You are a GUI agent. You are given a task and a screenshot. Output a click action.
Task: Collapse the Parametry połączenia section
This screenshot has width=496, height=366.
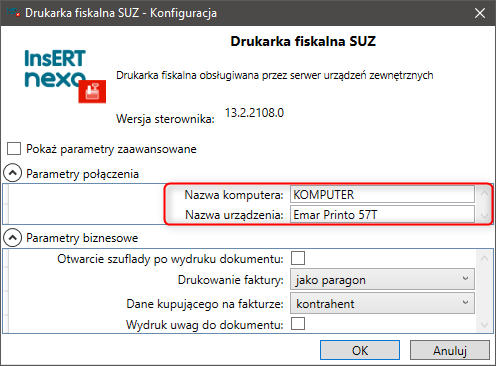[12, 173]
